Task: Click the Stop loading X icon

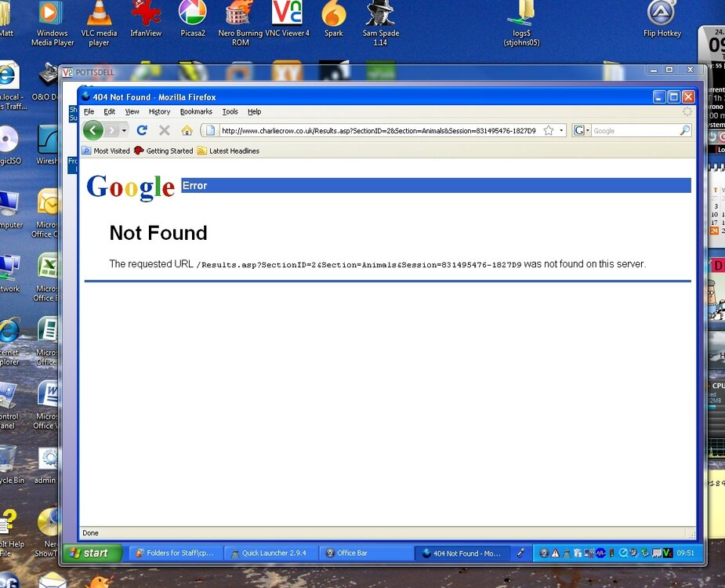Action: [164, 130]
